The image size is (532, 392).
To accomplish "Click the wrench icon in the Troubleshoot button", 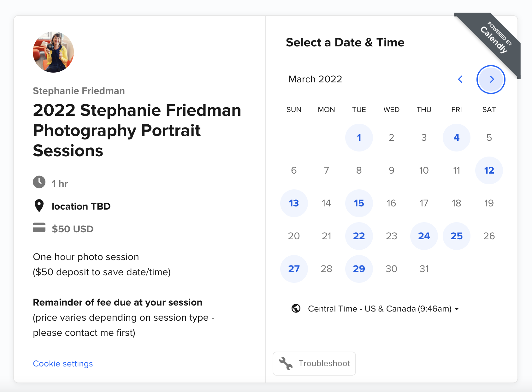I will coord(286,363).
